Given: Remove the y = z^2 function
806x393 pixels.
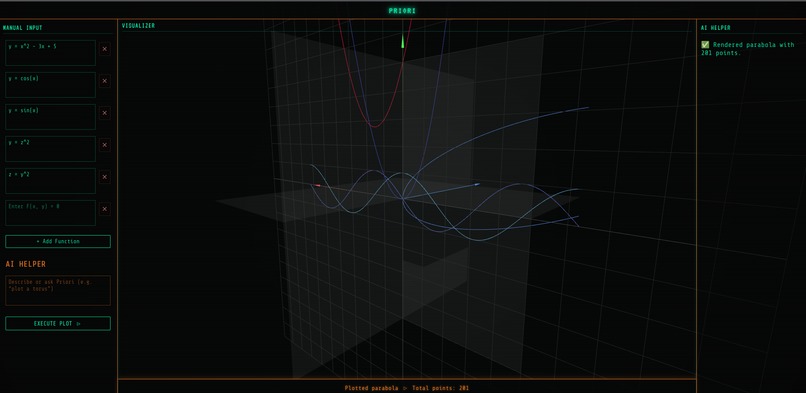Looking at the screenshot, I should coord(105,145).
